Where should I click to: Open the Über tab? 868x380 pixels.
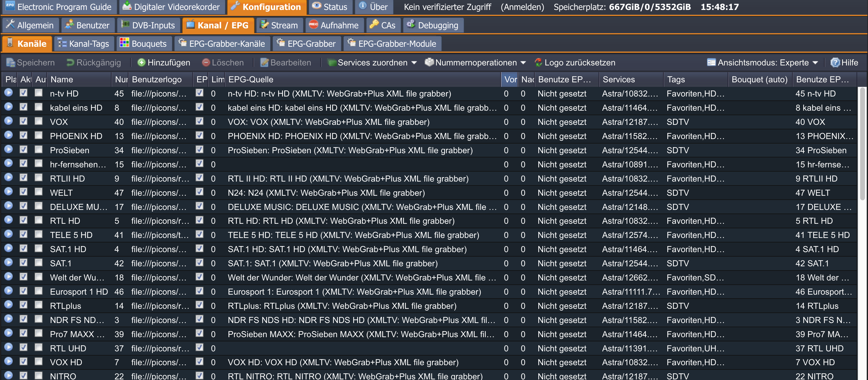373,7
